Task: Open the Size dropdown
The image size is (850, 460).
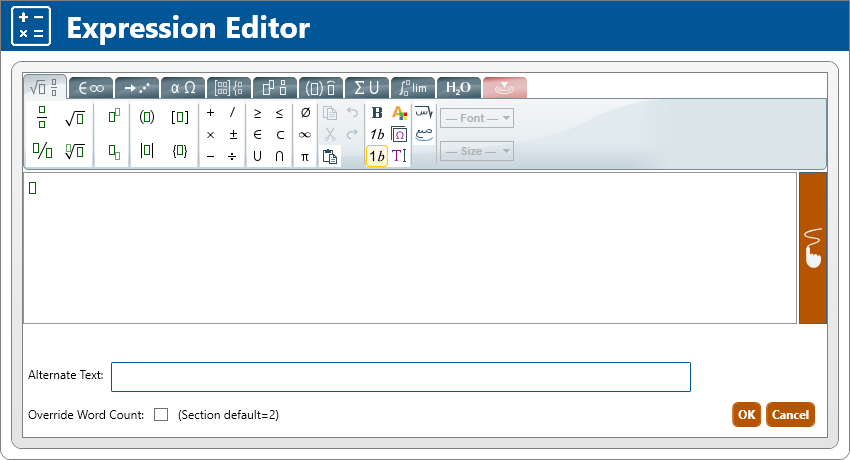Action: (477, 151)
